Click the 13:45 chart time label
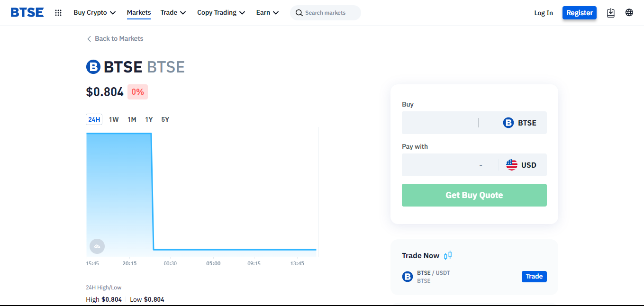 tap(297, 263)
